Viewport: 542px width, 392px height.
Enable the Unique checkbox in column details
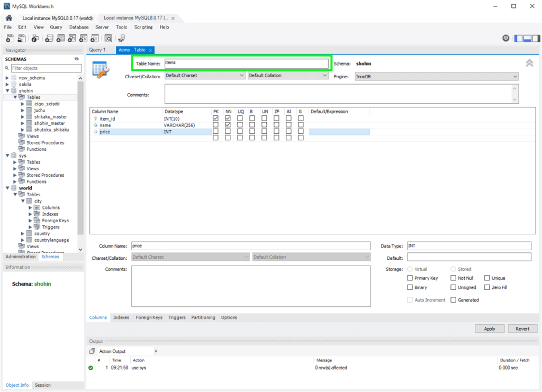point(487,278)
